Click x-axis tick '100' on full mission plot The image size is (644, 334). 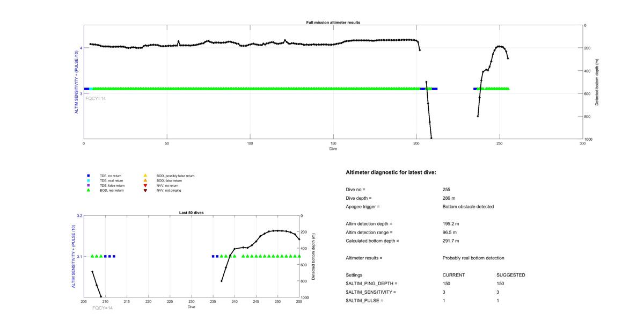[250, 144]
